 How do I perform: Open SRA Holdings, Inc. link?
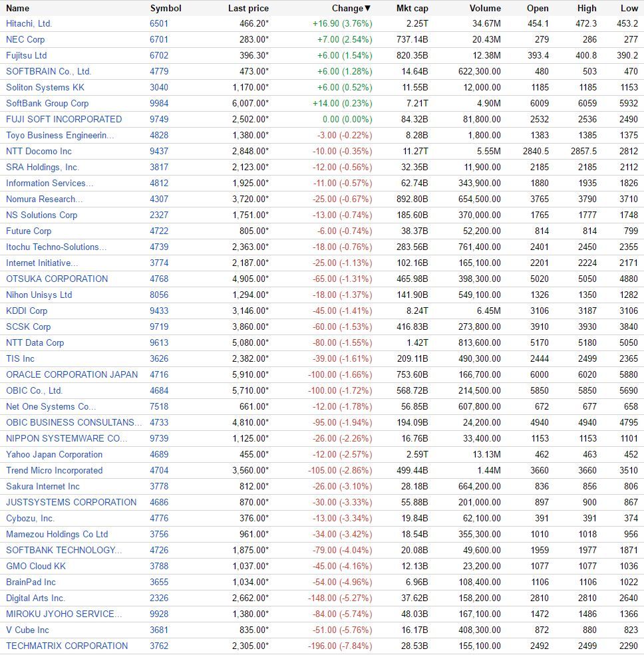click(x=43, y=167)
